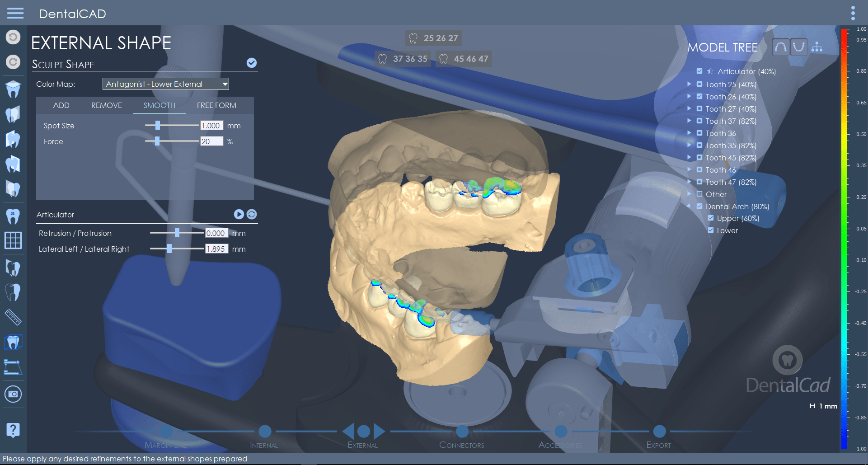Toggle Tooth 37 visibility checkbox
This screenshot has width=868, height=465.
pos(699,121)
